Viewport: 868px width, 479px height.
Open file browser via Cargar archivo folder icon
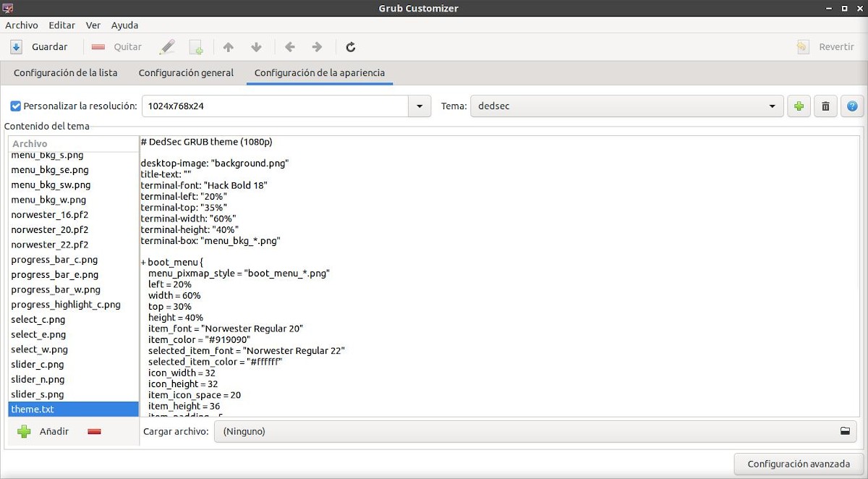point(844,431)
